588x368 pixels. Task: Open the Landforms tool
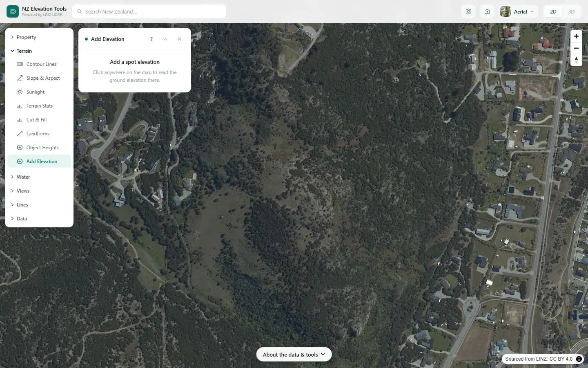(39, 134)
